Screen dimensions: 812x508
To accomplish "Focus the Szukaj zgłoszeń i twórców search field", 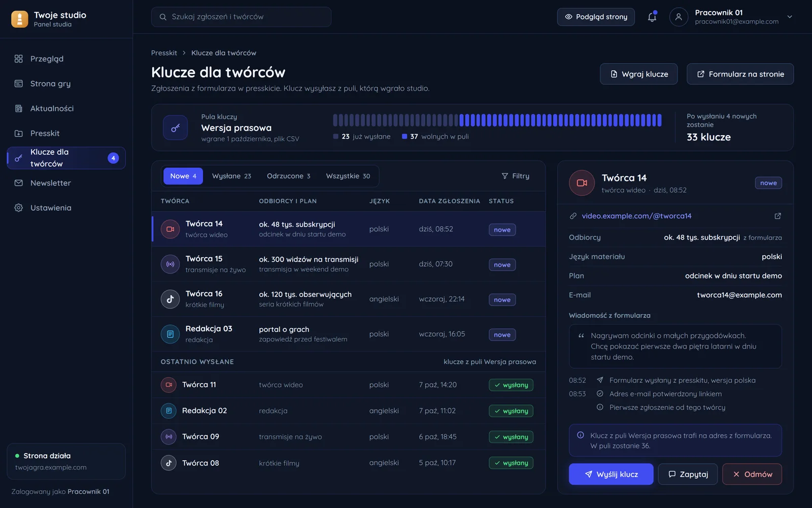I will pyautogui.click(x=241, y=17).
